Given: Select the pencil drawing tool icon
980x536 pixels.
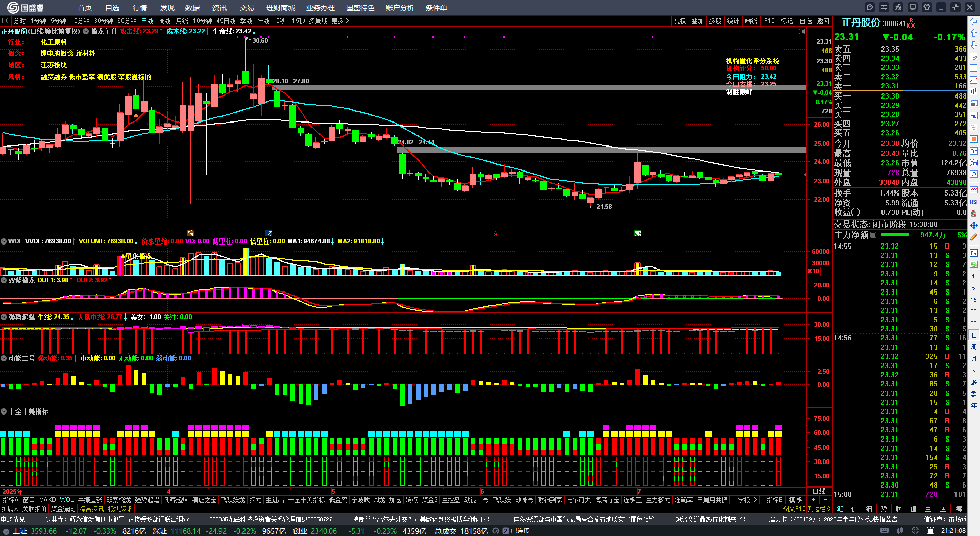Looking at the screenshot, I should pos(974,237).
